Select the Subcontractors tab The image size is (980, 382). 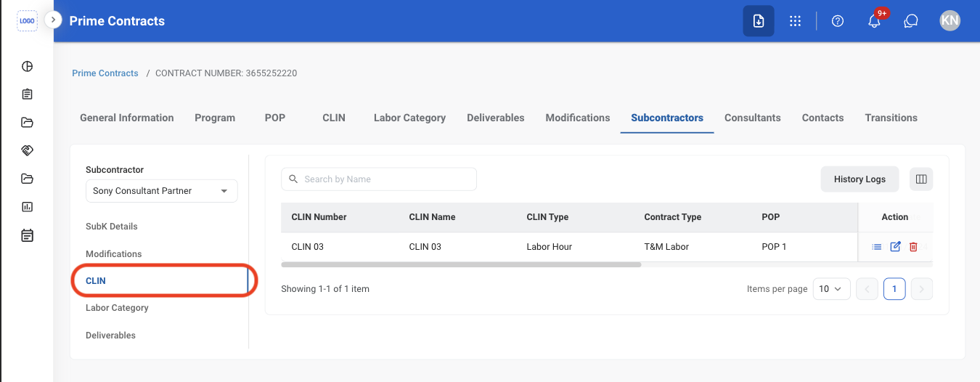(x=667, y=118)
